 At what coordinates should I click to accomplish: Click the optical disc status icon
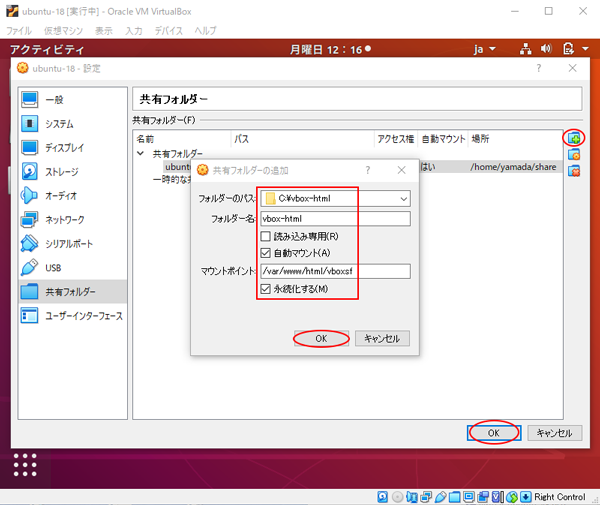point(398,497)
